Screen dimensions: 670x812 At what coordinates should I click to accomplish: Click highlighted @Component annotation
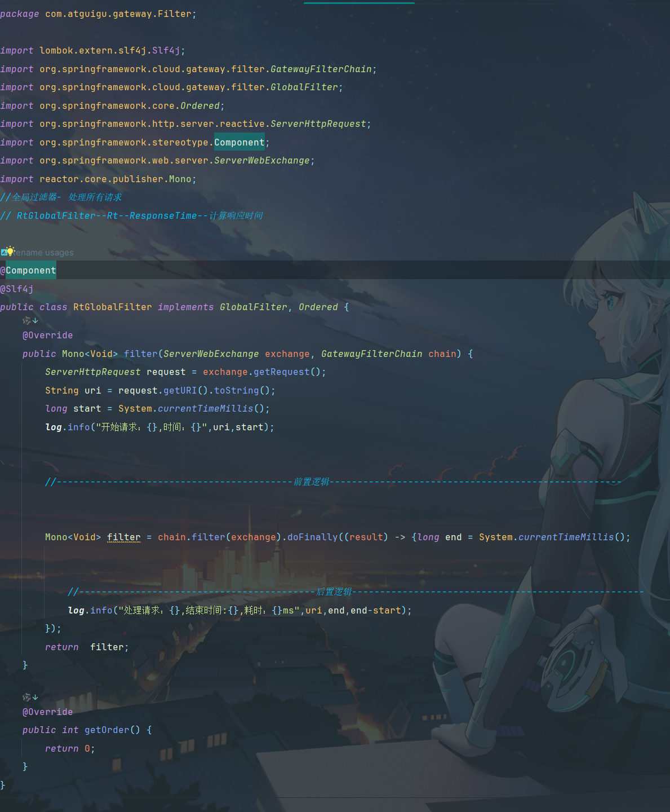click(x=28, y=271)
